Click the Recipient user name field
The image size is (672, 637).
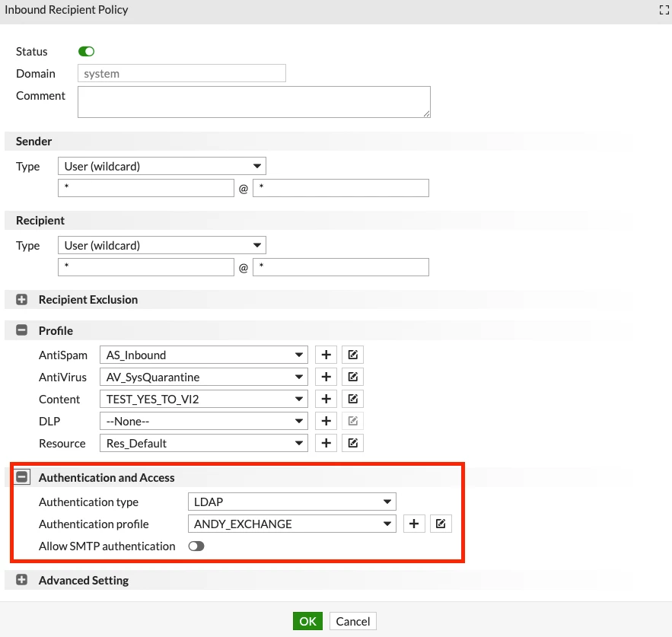146,267
